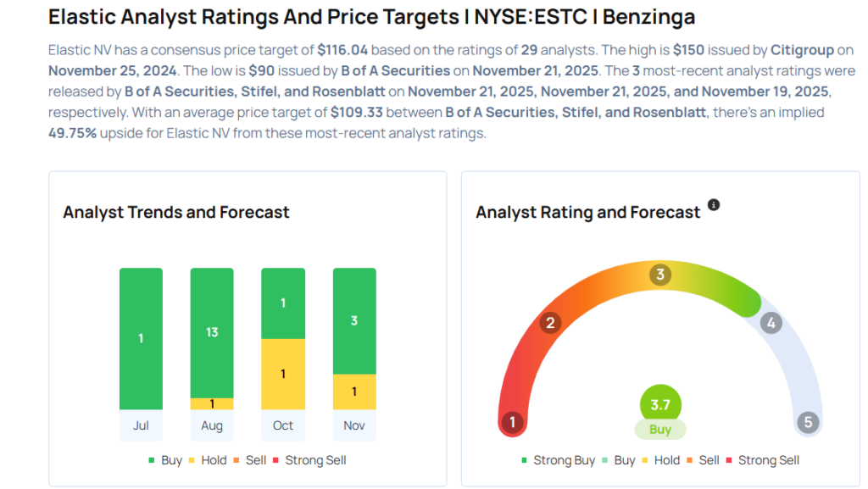Click the gauge marker numbered 1
868x489 pixels.
[x=512, y=422]
